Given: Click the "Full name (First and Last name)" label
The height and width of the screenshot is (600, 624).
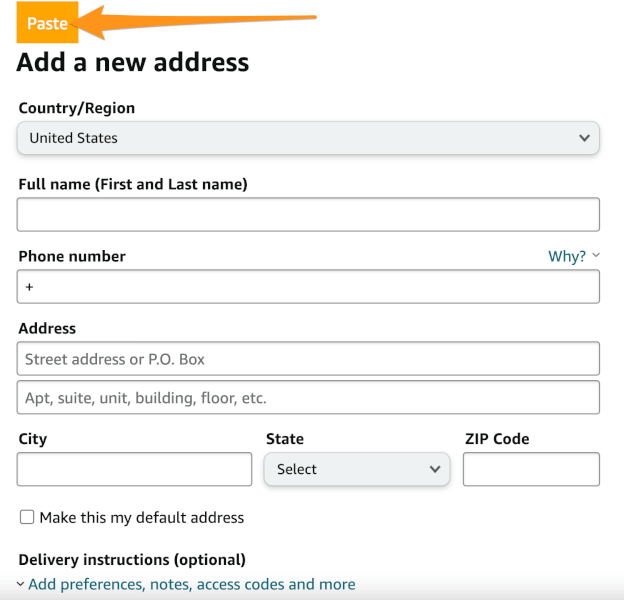Looking at the screenshot, I should point(133,184).
